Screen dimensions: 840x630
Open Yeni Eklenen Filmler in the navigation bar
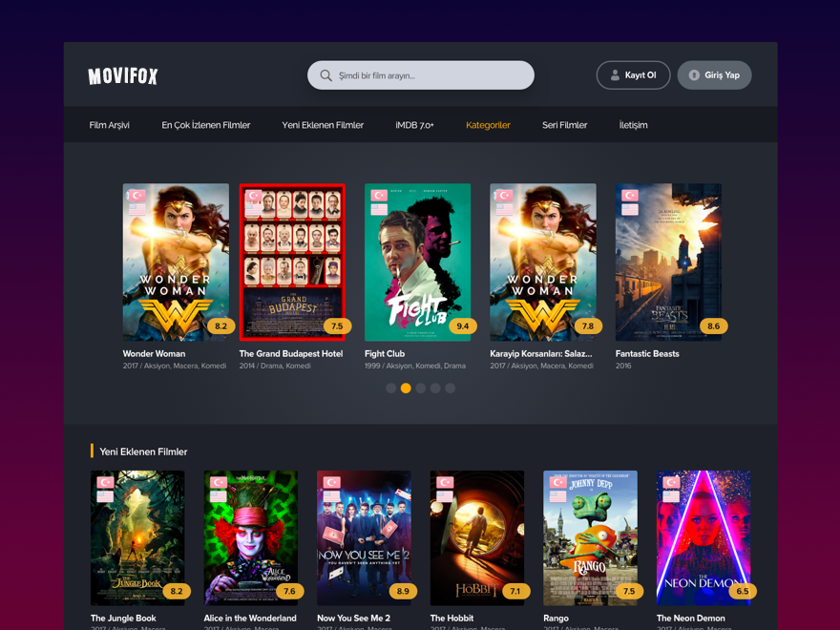(323, 125)
